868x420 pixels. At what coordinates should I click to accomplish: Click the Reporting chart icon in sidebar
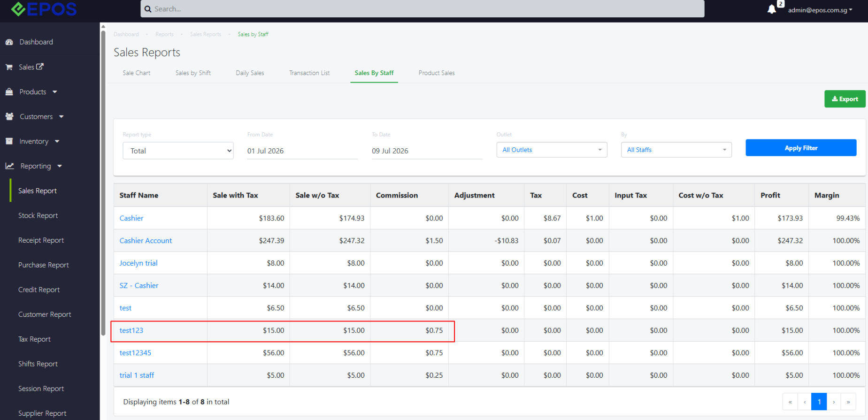(9, 166)
